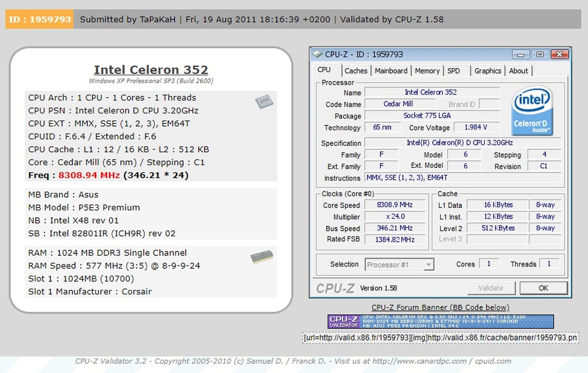Open the Mainboard tab
The height and width of the screenshot is (373, 588).
click(x=391, y=71)
